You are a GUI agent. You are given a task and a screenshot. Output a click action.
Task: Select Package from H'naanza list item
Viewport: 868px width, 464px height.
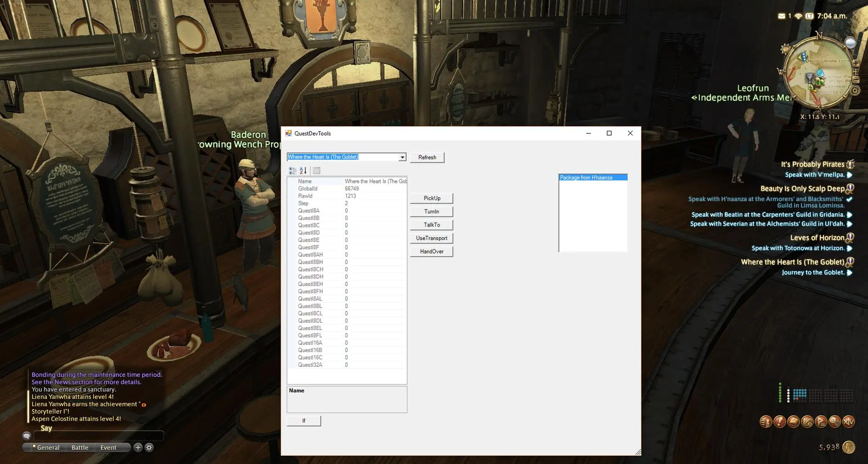(593, 178)
